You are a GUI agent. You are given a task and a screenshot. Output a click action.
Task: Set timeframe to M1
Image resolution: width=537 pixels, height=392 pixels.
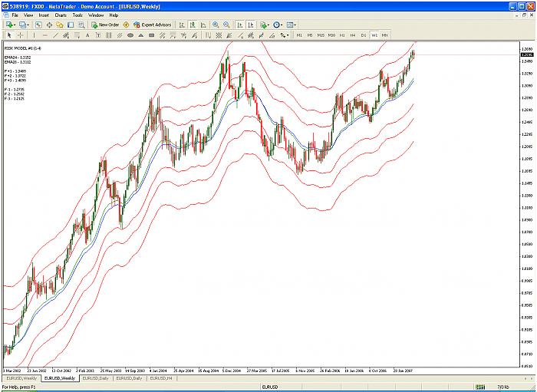pyautogui.click(x=299, y=35)
